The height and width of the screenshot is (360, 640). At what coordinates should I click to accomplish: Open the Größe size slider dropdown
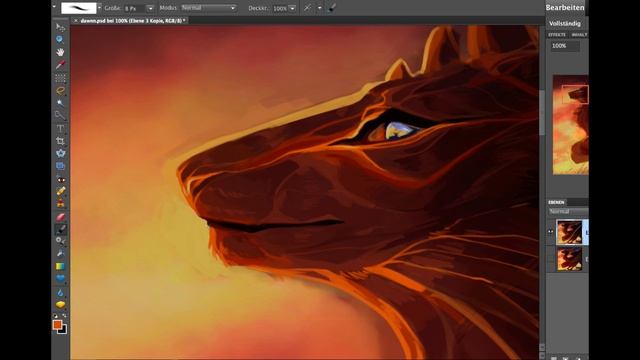[x=150, y=8]
